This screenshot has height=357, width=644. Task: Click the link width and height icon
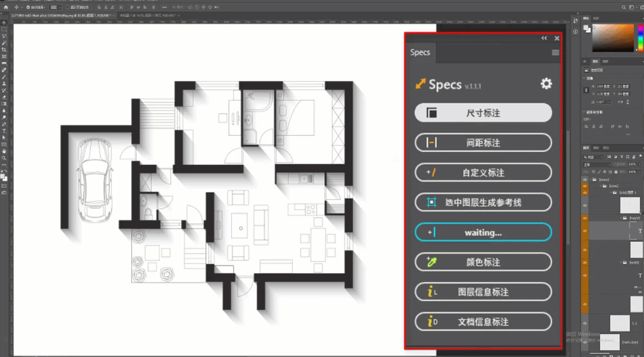point(586,90)
